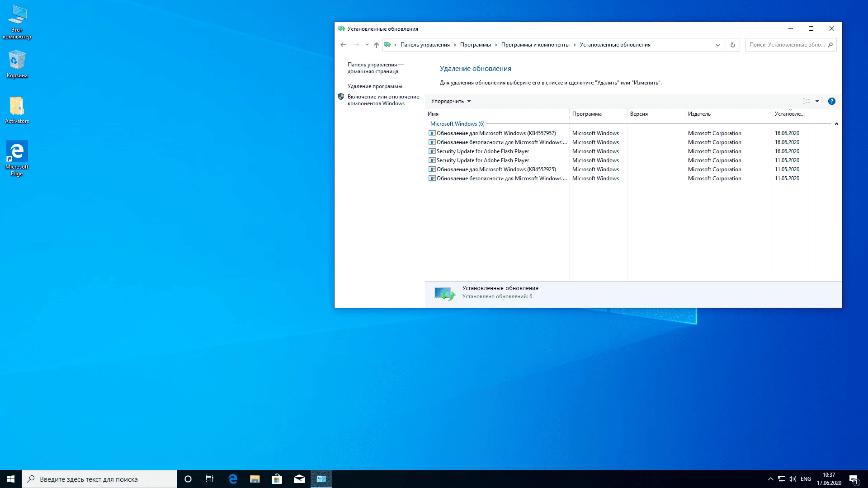The height and width of the screenshot is (488, 868).
Task: Sort by the Версия column header
Action: click(656, 114)
